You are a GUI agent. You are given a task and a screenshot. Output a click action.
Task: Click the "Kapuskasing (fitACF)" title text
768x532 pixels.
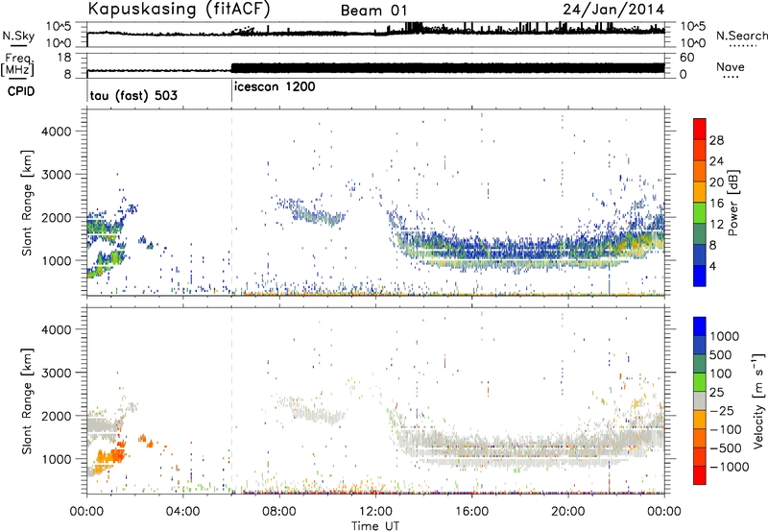point(179,9)
